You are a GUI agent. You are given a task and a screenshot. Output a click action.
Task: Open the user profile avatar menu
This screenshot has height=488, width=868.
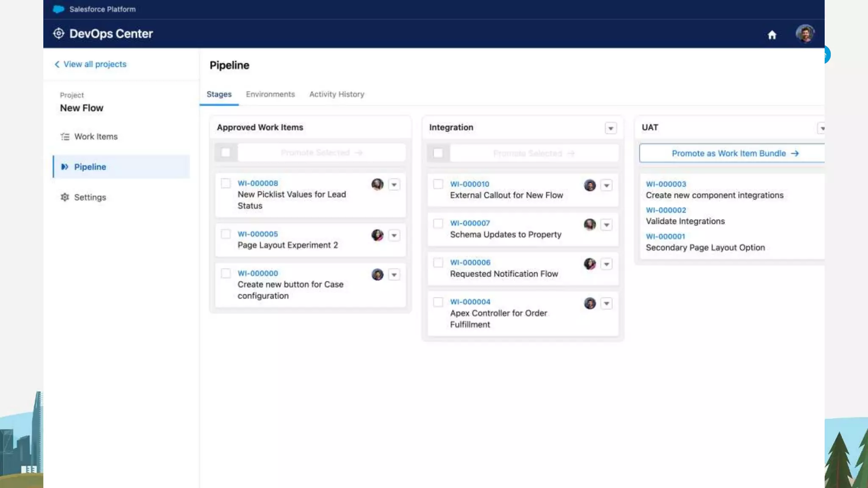(804, 33)
